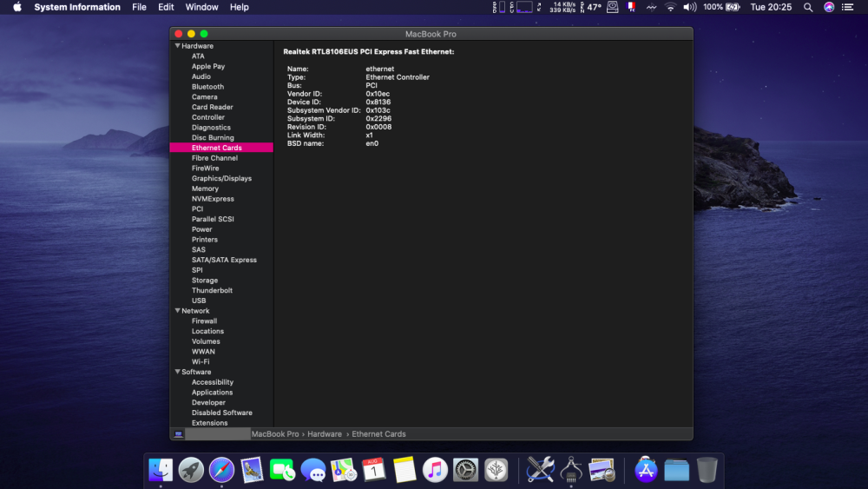This screenshot has width=868, height=489.
Task: Click Device ID value 0x8136
Action: 378,102
